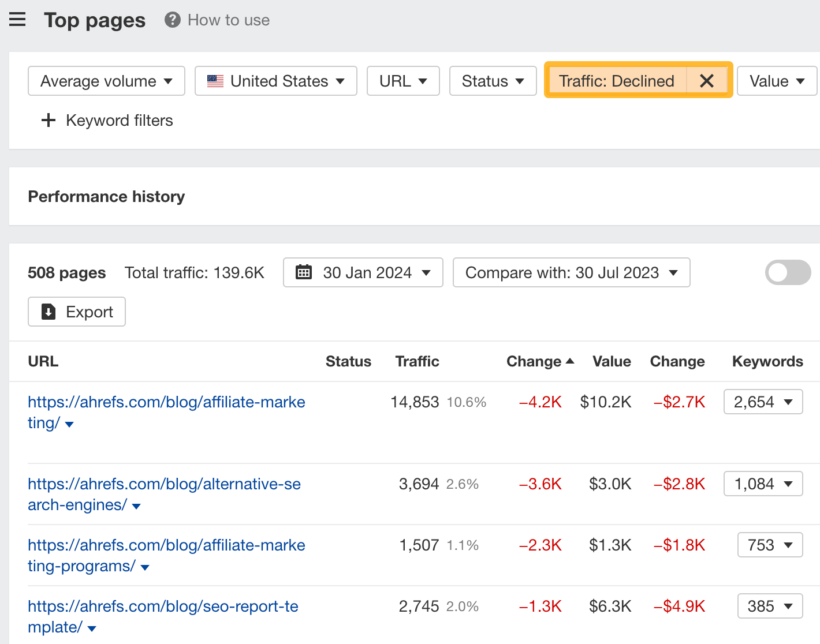Click the United States flag icon
Viewport: 820px width, 644px height.
(214, 81)
